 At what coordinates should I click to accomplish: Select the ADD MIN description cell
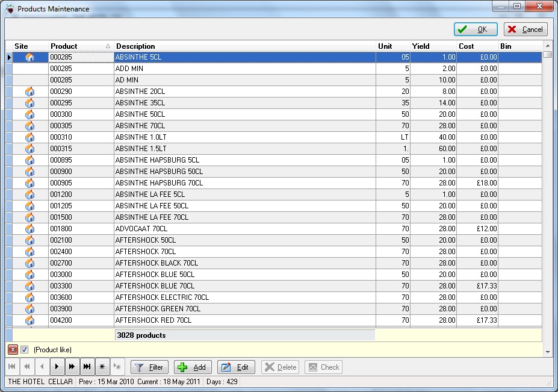point(245,69)
